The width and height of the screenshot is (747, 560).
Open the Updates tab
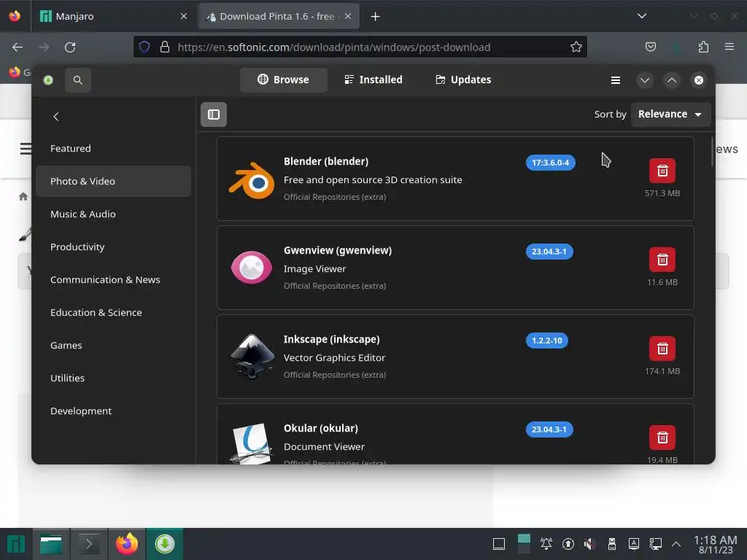coord(463,79)
